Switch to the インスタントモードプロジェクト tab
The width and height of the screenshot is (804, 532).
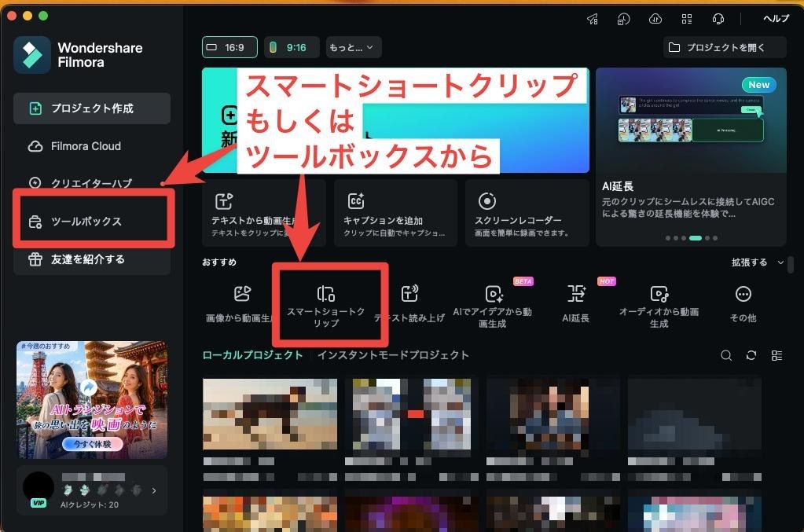pos(393,355)
